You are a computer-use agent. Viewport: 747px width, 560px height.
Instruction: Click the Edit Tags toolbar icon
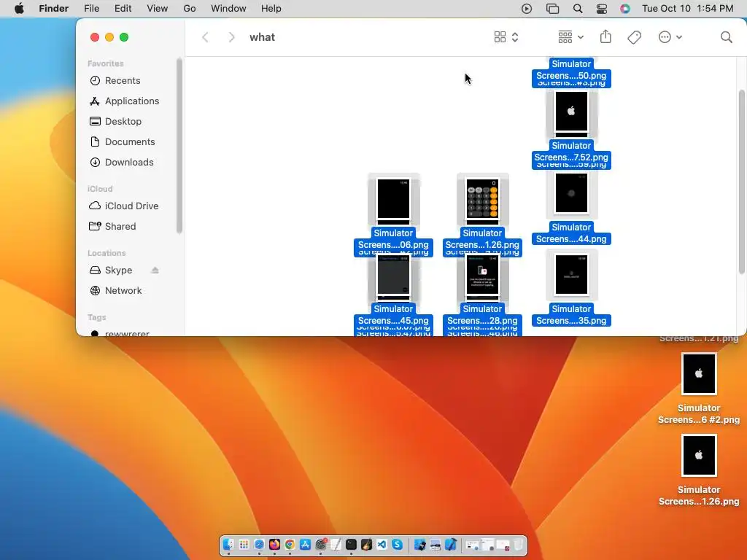pyautogui.click(x=634, y=37)
